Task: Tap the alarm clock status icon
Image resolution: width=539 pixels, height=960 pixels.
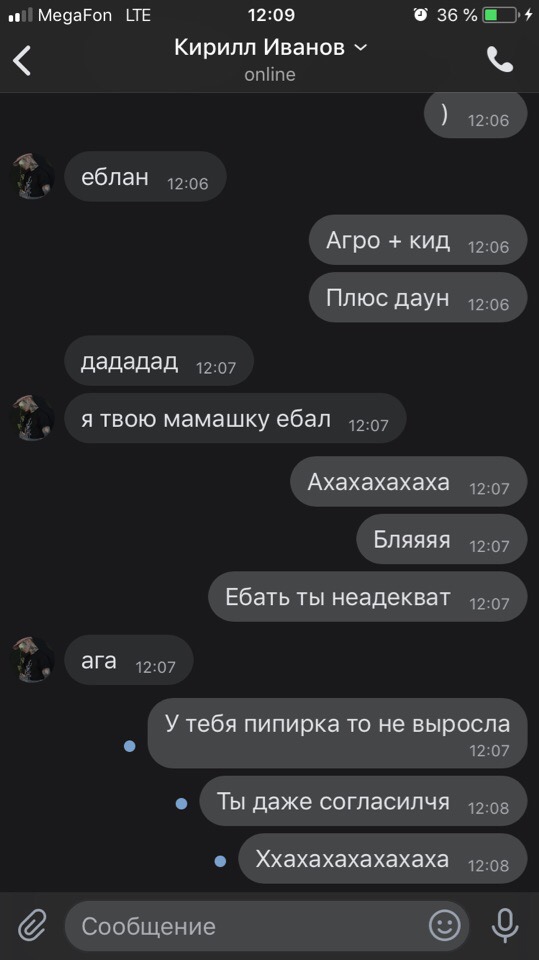Action: (x=420, y=15)
